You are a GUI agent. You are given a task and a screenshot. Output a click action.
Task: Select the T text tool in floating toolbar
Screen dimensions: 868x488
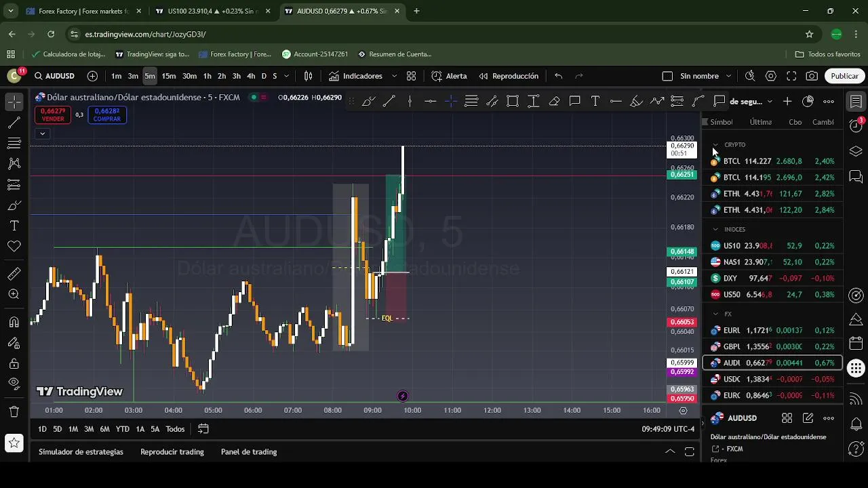tap(595, 101)
